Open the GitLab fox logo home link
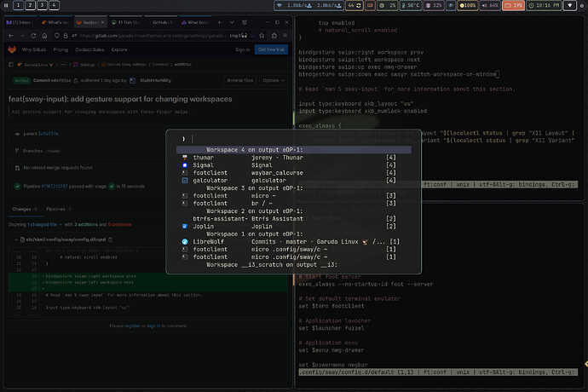This screenshot has width=588, height=392. click(x=12, y=49)
